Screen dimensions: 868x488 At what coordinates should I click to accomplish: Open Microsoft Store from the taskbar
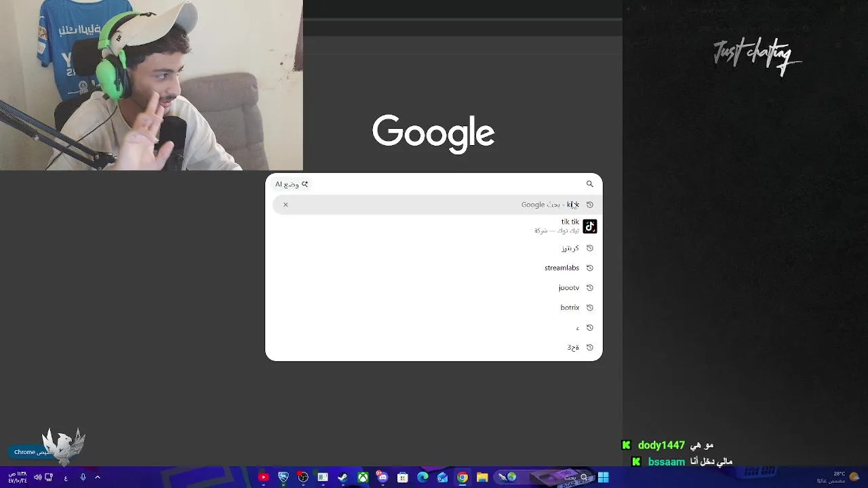[403, 477]
